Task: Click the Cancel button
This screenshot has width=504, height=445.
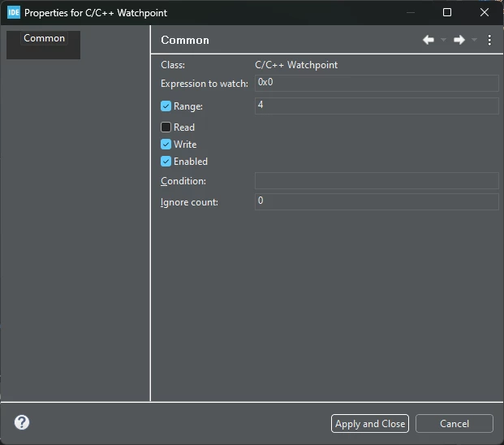Action: coord(454,423)
